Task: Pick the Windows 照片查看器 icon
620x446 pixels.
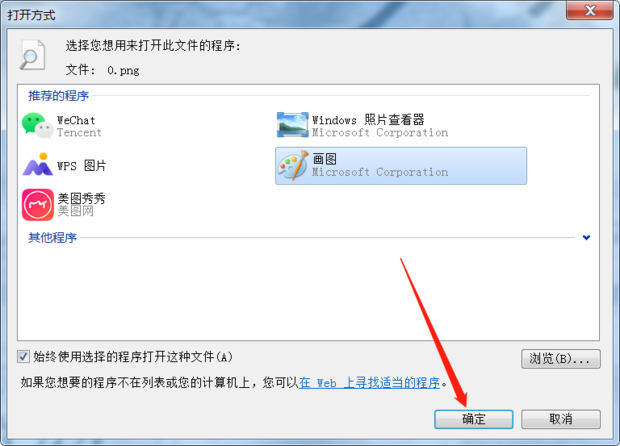Action: (x=293, y=125)
